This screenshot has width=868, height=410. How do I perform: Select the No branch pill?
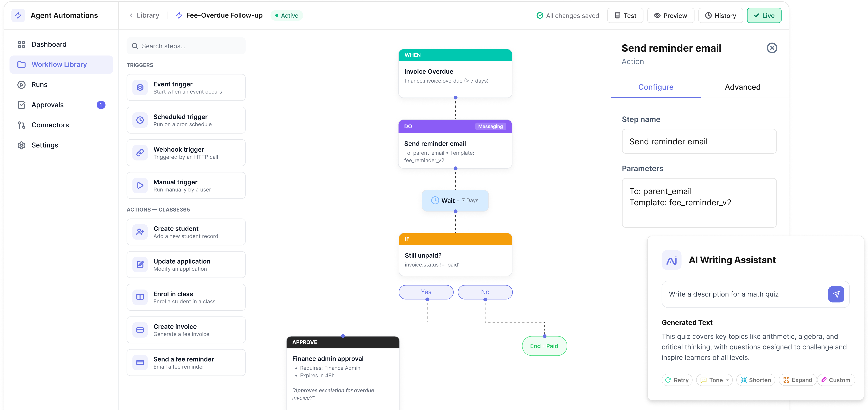coord(485,292)
